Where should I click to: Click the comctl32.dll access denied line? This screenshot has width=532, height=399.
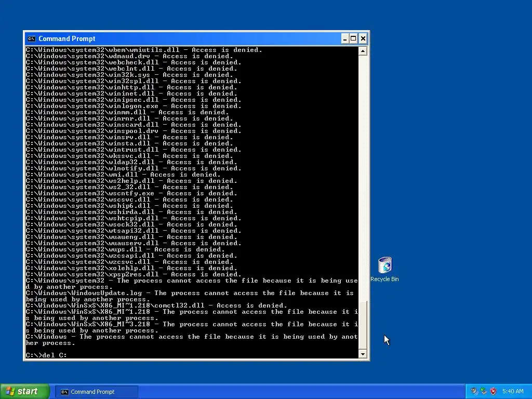click(x=156, y=305)
